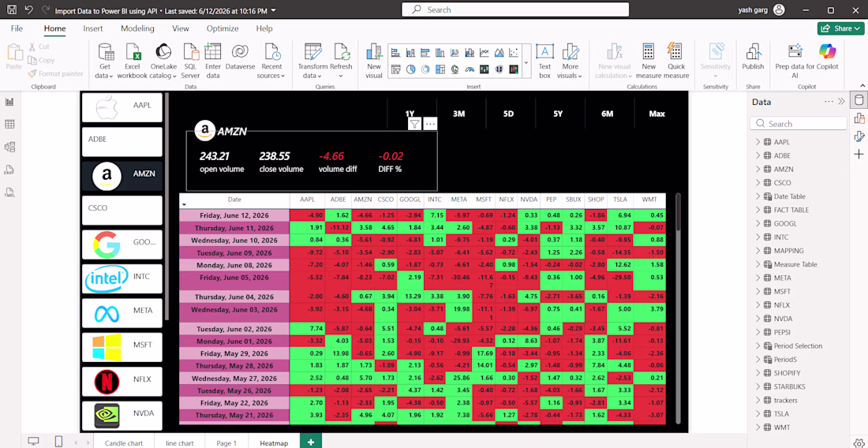This screenshot has width=868, height=448.
Task: Switch to the Candle chart page tab
Action: (123, 443)
